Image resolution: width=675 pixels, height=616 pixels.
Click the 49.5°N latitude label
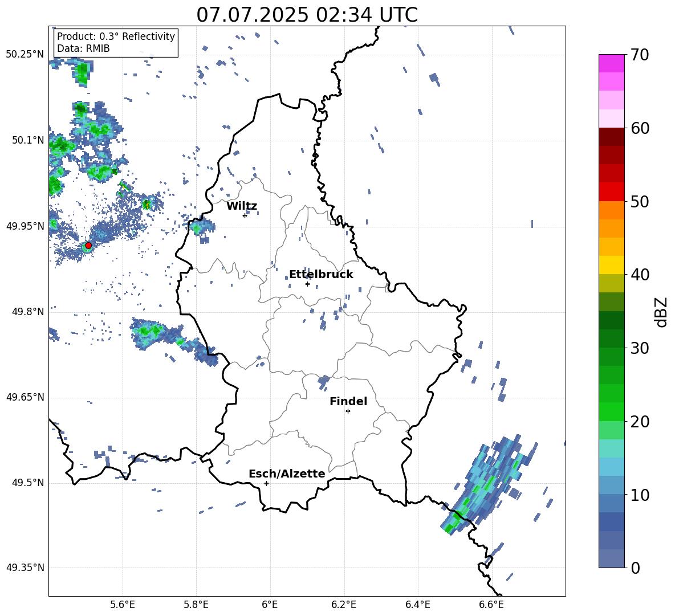tap(28, 483)
